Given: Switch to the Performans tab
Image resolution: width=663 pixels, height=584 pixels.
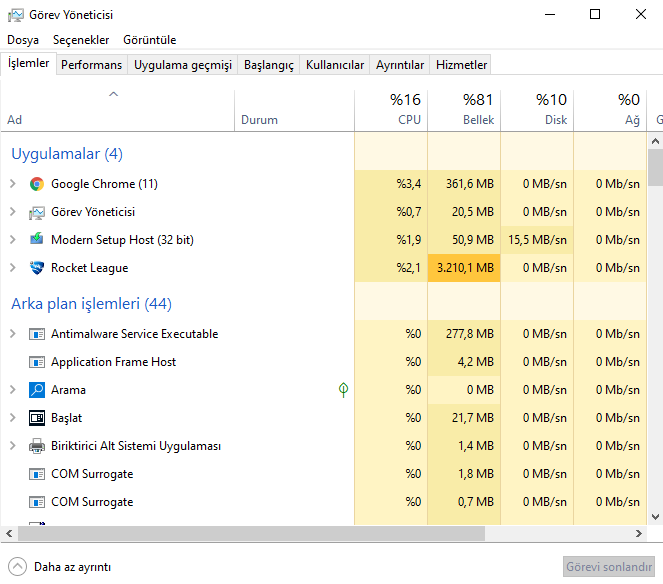Looking at the screenshot, I should tap(91, 65).
